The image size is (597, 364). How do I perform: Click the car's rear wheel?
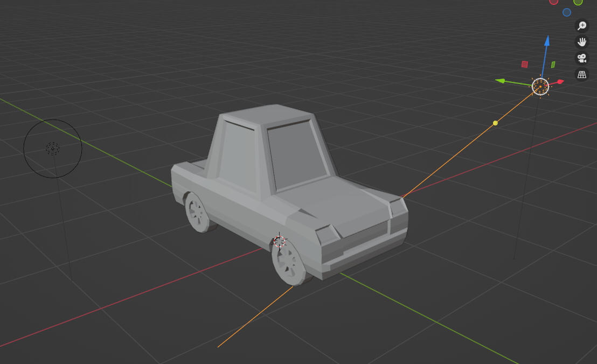pos(198,212)
